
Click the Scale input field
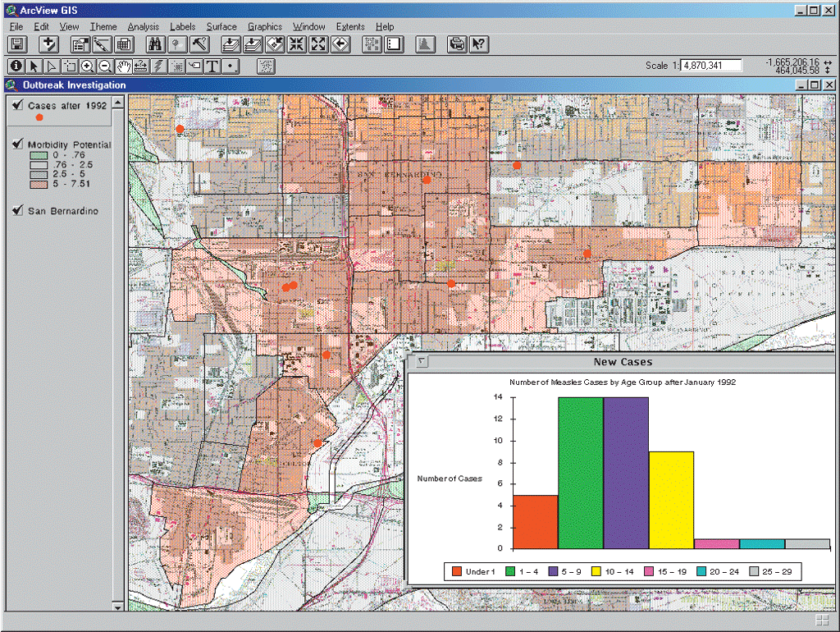pyautogui.click(x=711, y=66)
